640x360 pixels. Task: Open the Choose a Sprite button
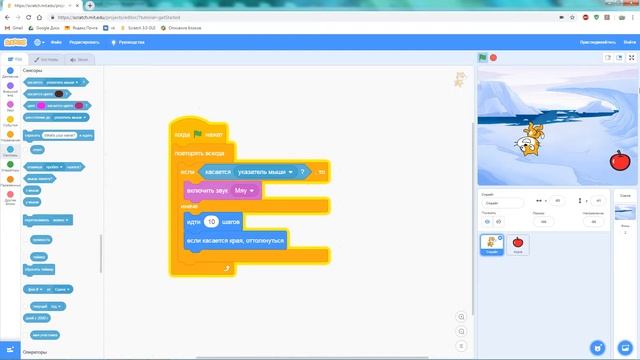click(598, 348)
